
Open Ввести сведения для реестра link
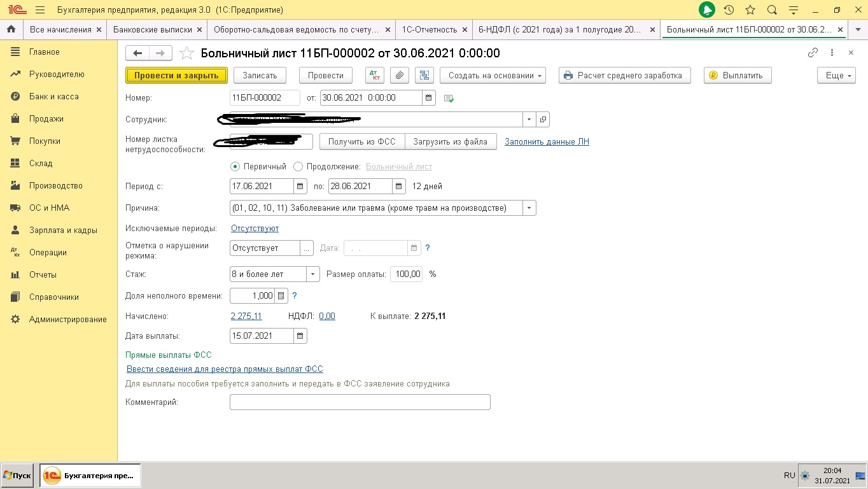pos(225,369)
